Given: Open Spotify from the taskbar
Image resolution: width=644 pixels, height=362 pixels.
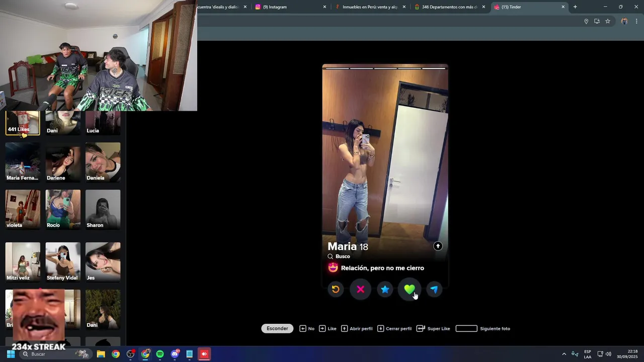Looking at the screenshot, I should coord(160,354).
